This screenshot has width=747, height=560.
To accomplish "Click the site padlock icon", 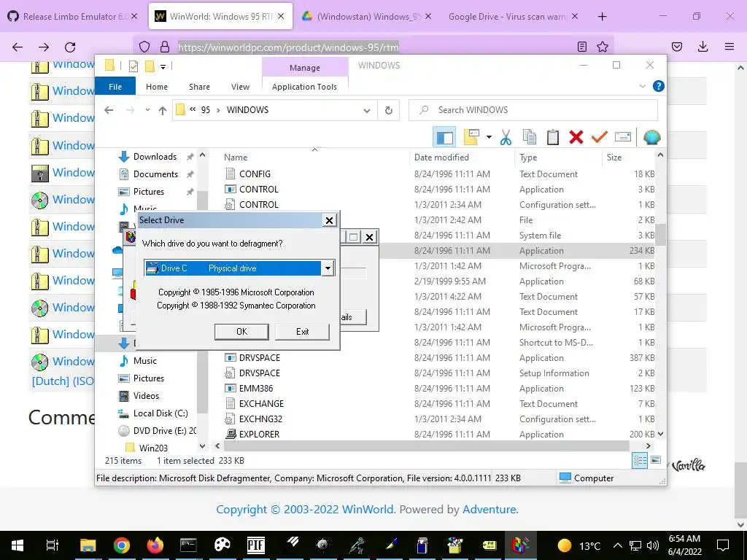I will click(x=165, y=47).
